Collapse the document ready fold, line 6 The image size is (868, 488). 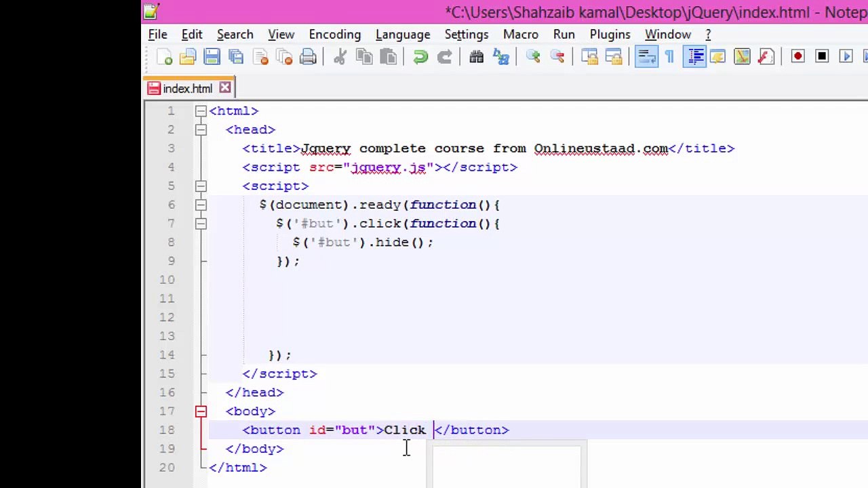(x=201, y=205)
